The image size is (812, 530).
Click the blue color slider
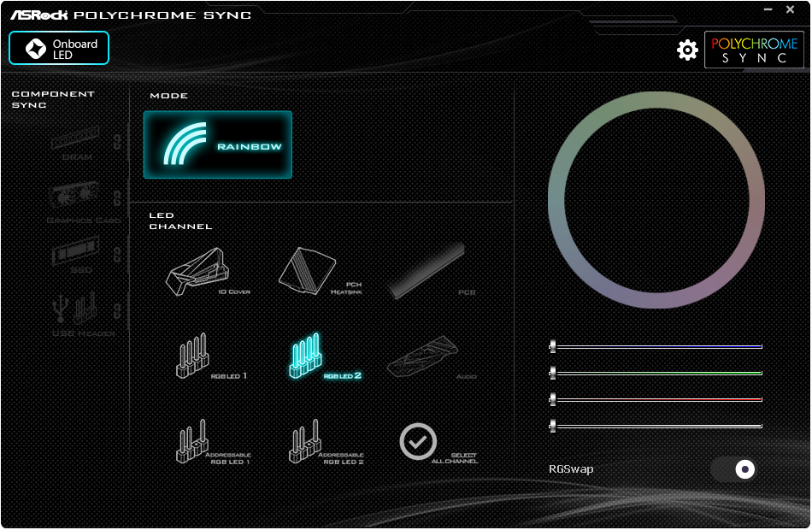(656, 346)
